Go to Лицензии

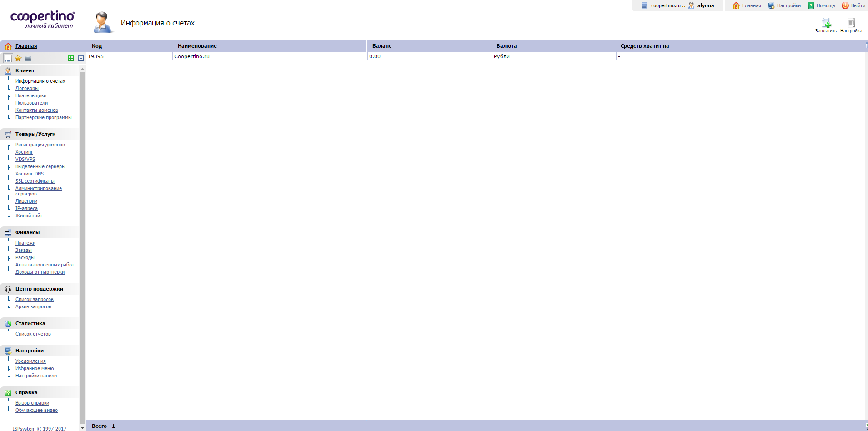click(x=26, y=201)
